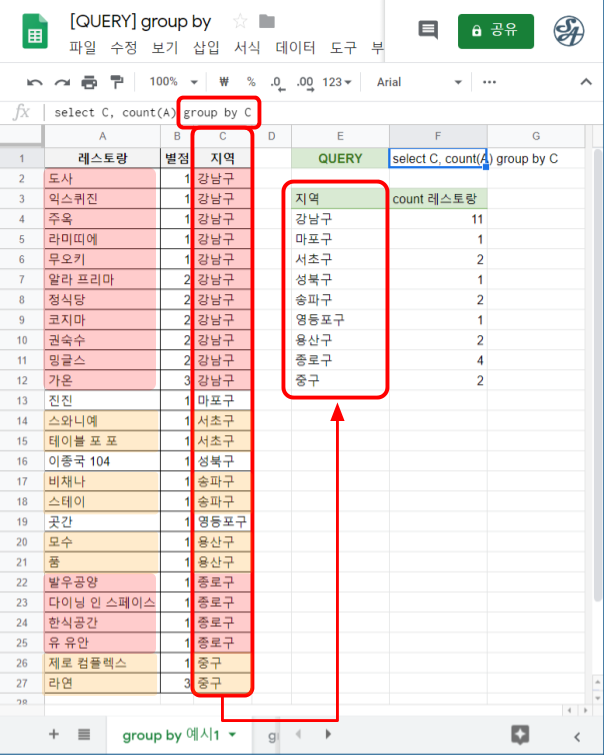The width and height of the screenshot is (604, 755).
Task: Click into the formula bar
Action: click(323, 113)
